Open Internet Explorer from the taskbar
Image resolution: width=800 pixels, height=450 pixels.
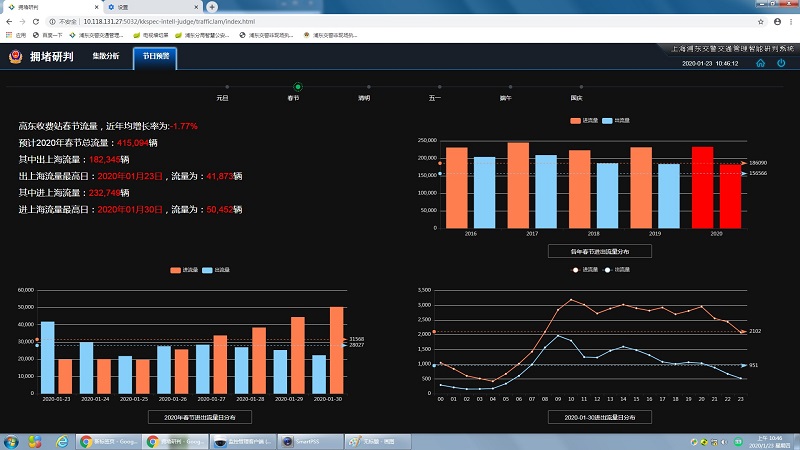pyautogui.click(x=61, y=440)
